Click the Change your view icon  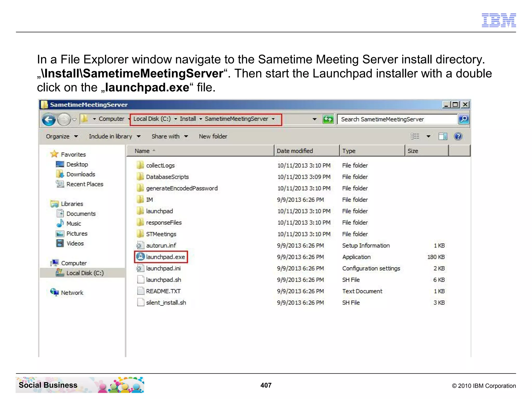[x=415, y=136]
